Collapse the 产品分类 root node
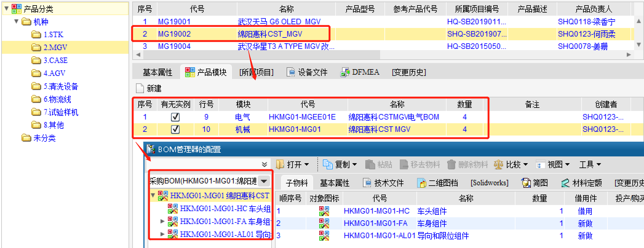Image resolution: width=644 pixels, height=248 pixels. pyautogui.click(x=6, y=8)
